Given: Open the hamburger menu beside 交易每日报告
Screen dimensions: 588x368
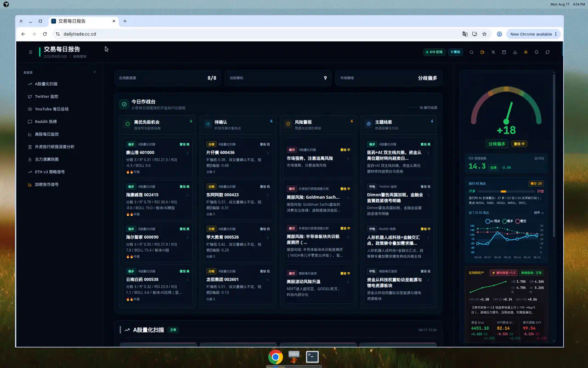Looking at the screenshot, I should pos(31,52).
